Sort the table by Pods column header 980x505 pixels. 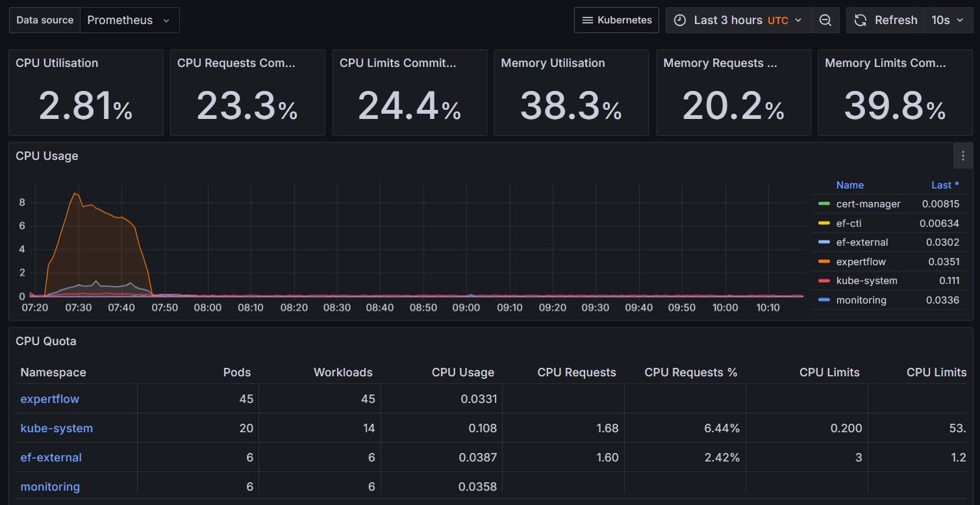point(236,372)
